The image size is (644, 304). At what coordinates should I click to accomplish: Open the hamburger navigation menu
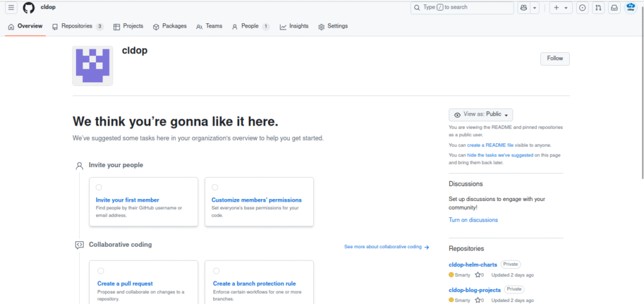[x=11, y=8]
